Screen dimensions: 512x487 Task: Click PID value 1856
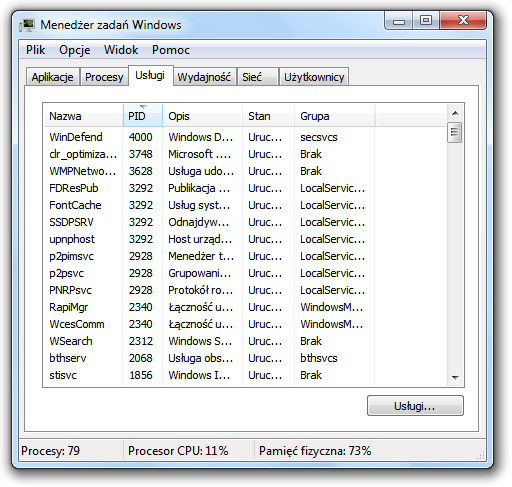[x=141, y=375]
